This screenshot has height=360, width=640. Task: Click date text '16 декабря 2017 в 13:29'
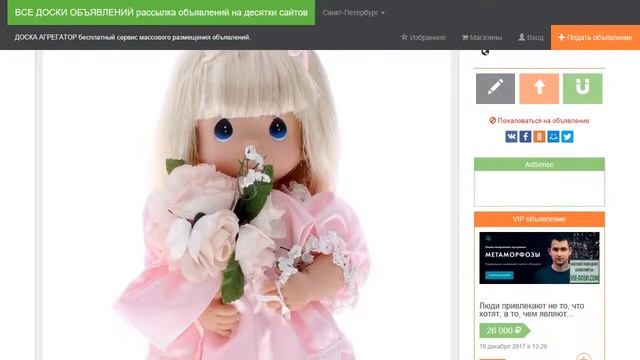pyautogui.click(x=513, y=347)
